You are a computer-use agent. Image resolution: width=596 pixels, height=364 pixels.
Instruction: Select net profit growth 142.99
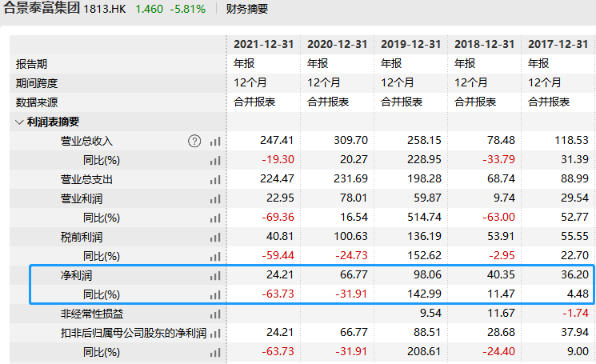[x=424, y=294]
